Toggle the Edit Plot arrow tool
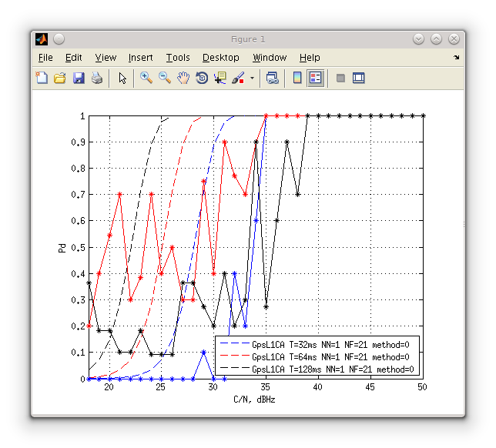The image size is (496, 448). [x=122, y=78]
